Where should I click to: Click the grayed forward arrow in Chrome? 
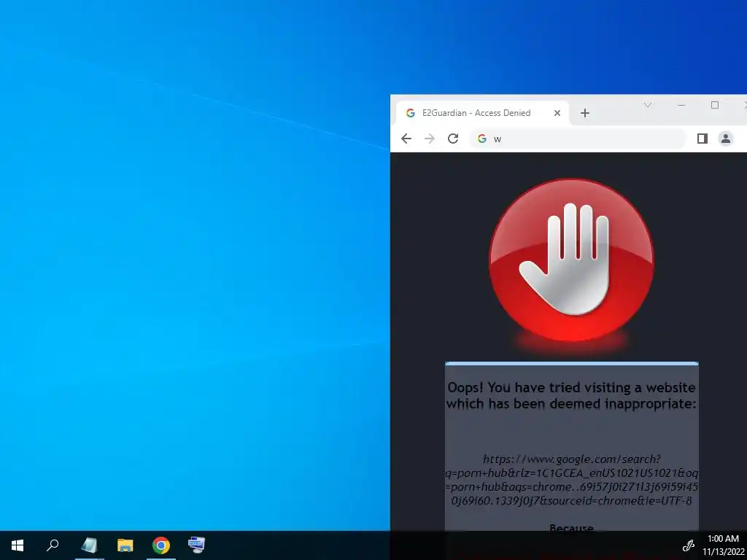pos(429,139)
